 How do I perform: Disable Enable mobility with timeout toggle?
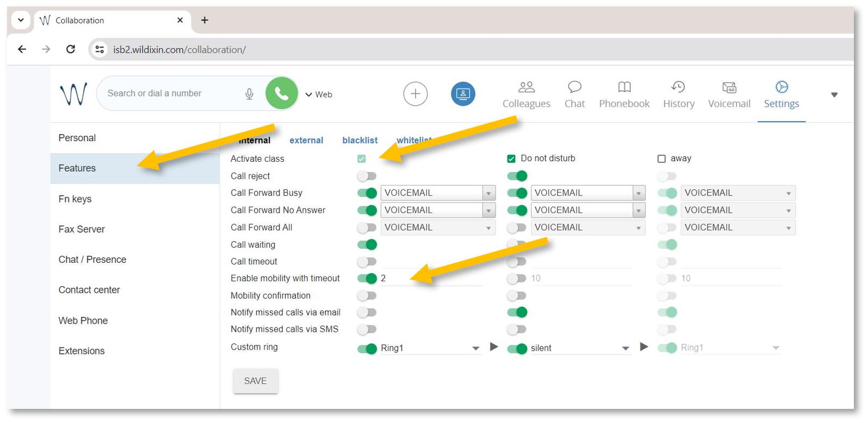coord(367,279)
